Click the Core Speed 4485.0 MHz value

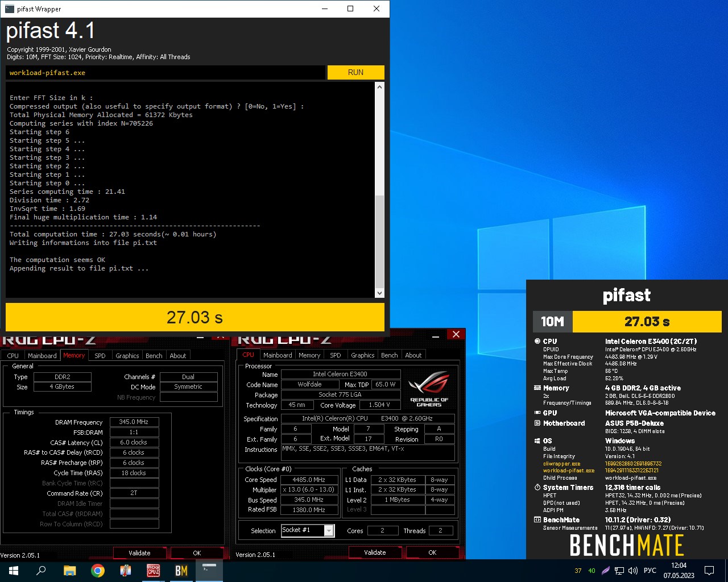point(309,480)
